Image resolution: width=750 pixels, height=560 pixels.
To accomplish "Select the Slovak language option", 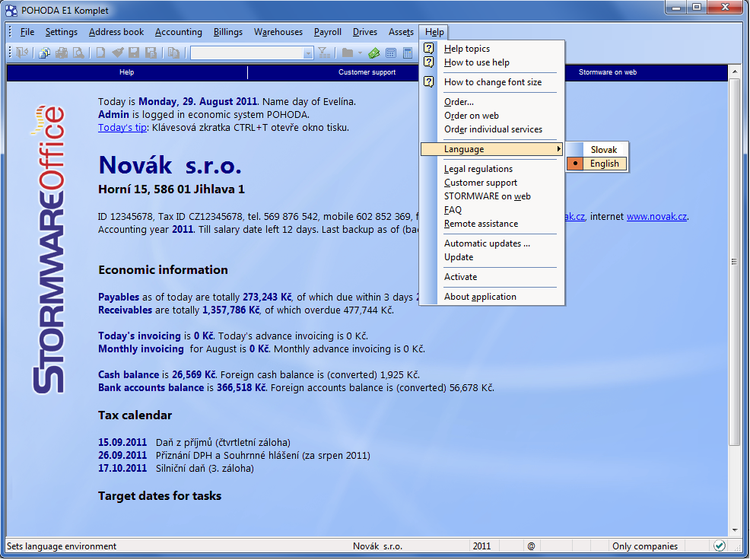I will tap(597, 150).
